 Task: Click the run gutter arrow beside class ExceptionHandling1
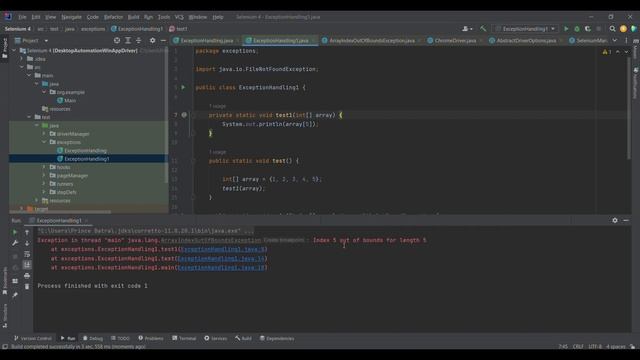click(183, 87)
